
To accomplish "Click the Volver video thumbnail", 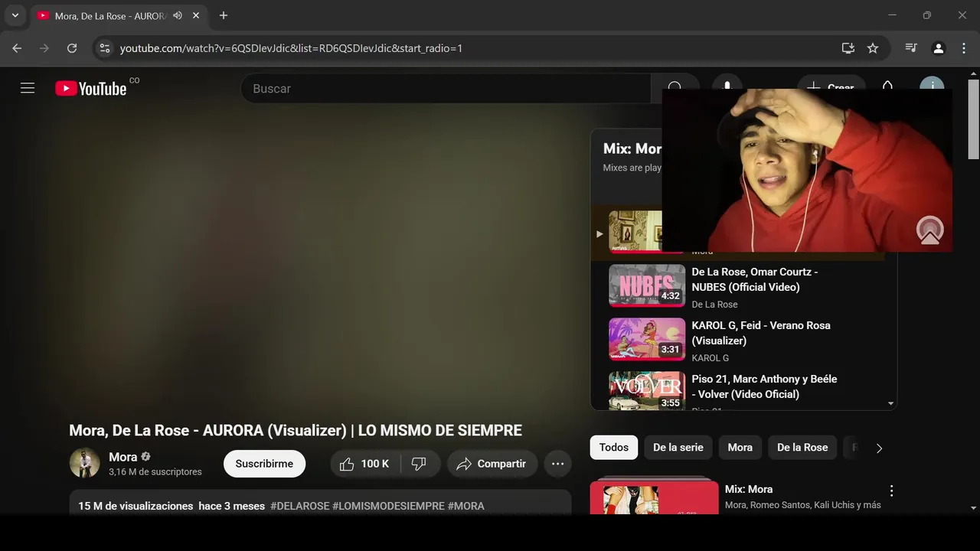I will point(647,390).
